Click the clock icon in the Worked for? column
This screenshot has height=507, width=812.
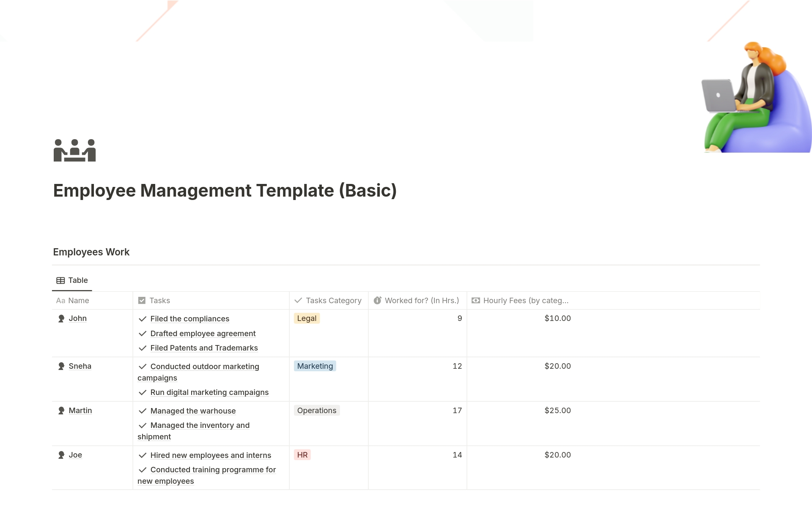tap(378, 300)
